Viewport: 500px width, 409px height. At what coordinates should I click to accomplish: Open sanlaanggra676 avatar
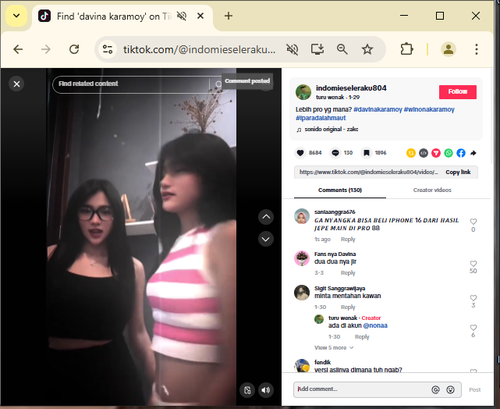302,216
